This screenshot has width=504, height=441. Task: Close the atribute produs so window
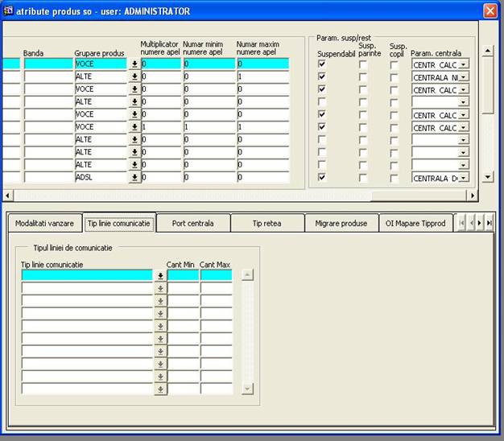[x=490, y=11]
